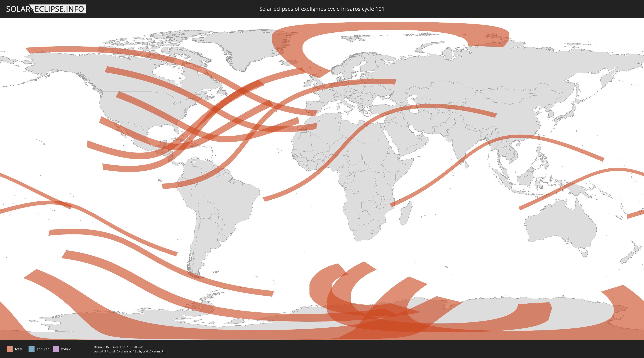The image size is (644, 358).
Task: Click the title 'Solar eclipses of exeligmos cycle in saros cycle 101'
Action: tap(321, 9)
